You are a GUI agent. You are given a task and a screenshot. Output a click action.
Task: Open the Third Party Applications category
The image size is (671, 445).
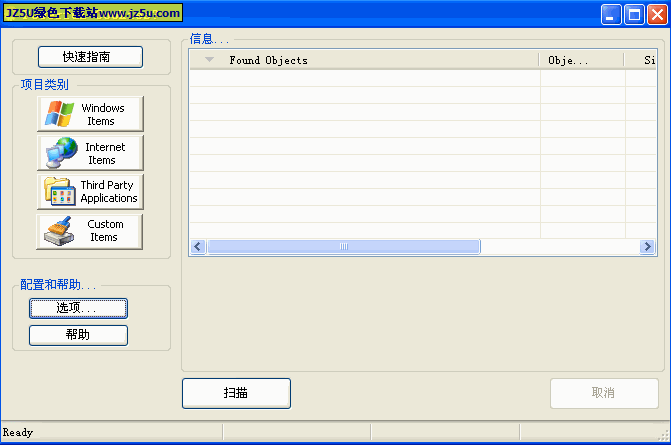(90, 192)
